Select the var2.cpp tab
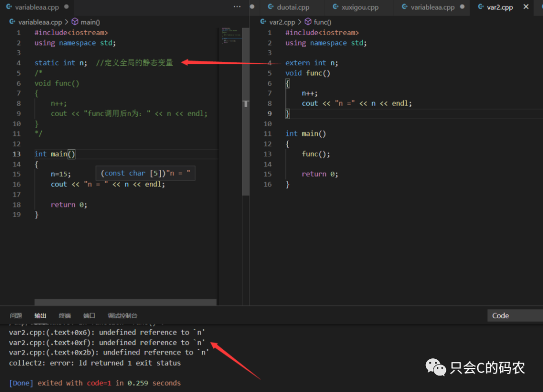Screen dimensions: 543x392 point(499,7)
